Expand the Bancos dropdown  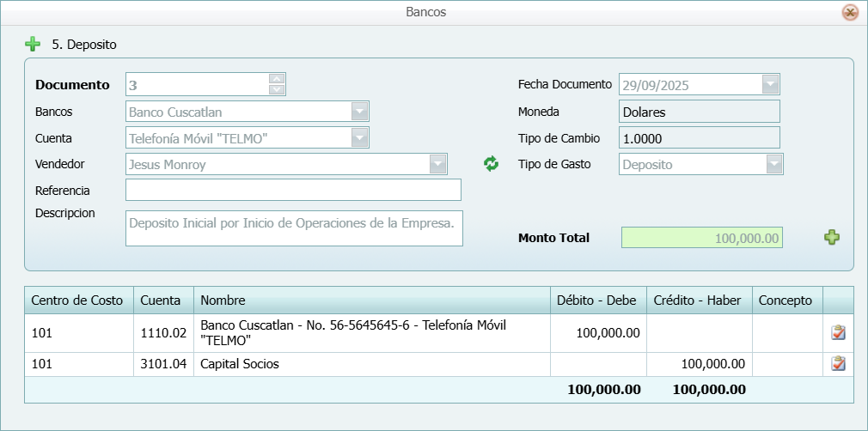pyautogui.click(x=360, y=112)
